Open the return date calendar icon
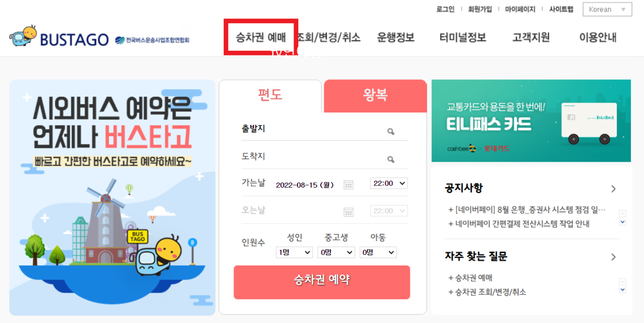Viewport: 644px width, 323px height. (x=348, y=211)
